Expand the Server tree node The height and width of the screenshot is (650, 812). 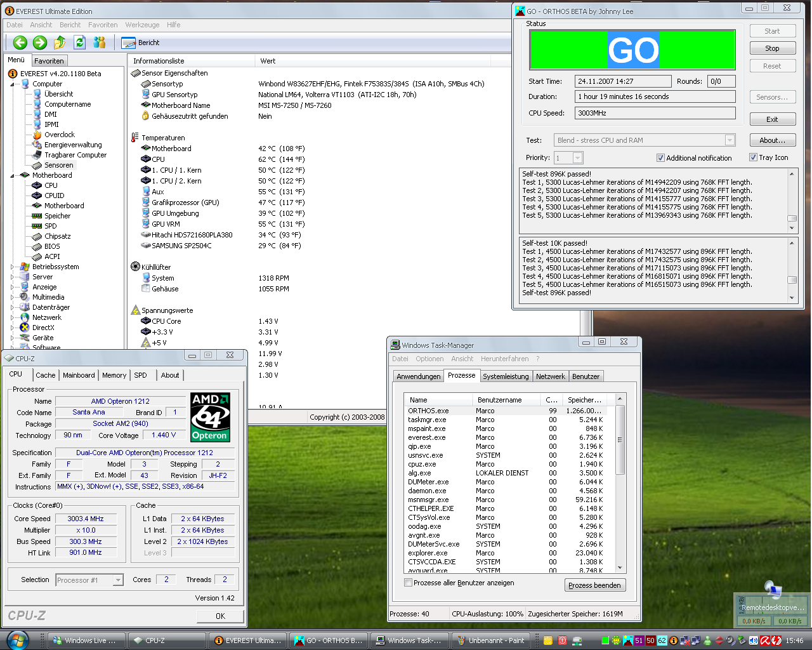point(13,277)
